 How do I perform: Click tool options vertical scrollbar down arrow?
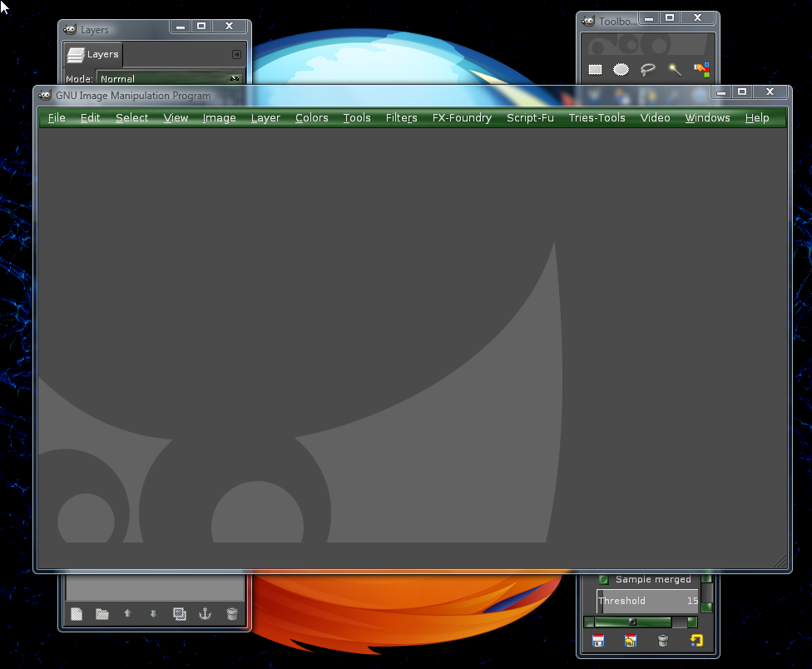[707, 607]
